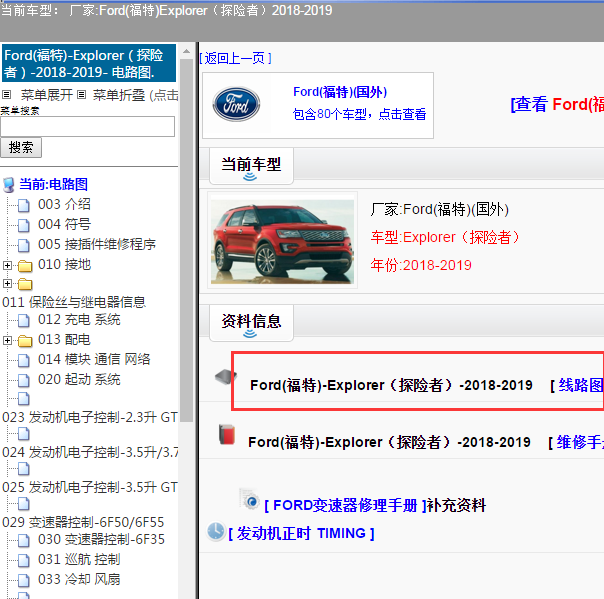This screenshot has height=599, width=604.
Task: Open the 004 符号 tree item
Action: 64,225
